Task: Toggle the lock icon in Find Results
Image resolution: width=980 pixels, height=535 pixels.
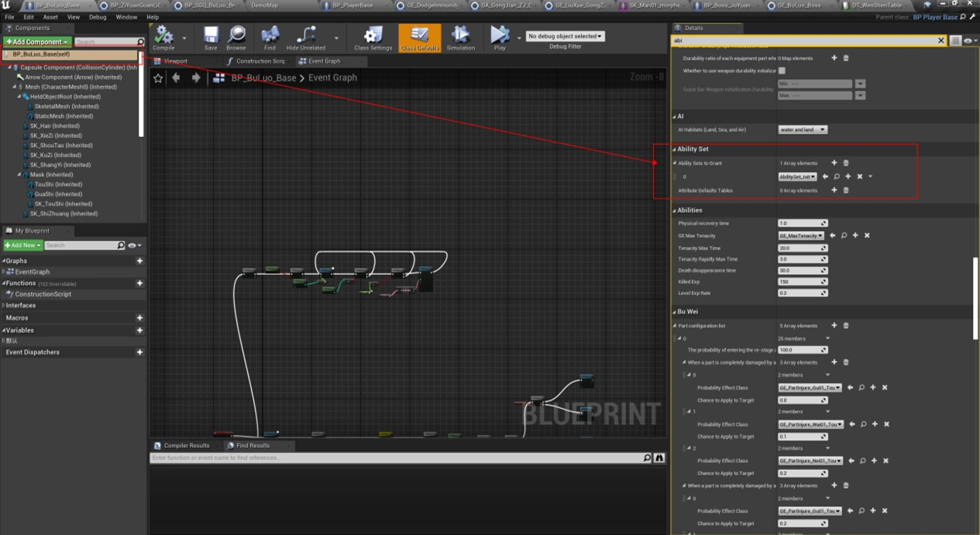Action: coord(659,458)
